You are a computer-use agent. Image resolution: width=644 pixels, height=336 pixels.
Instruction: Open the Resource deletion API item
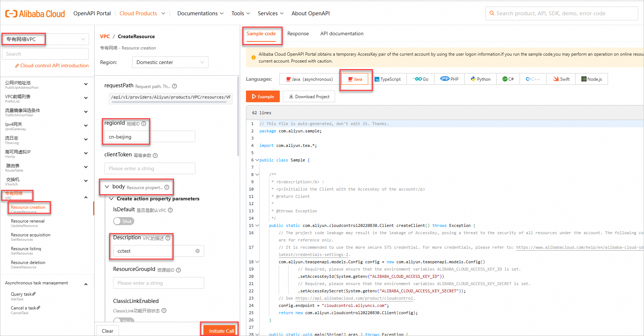click(x=28, y=264)
